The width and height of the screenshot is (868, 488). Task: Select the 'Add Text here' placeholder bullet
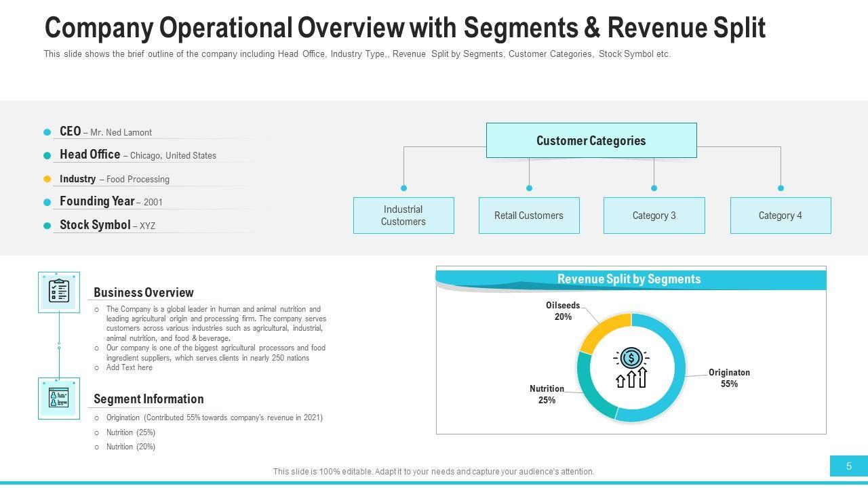[130, 367]
